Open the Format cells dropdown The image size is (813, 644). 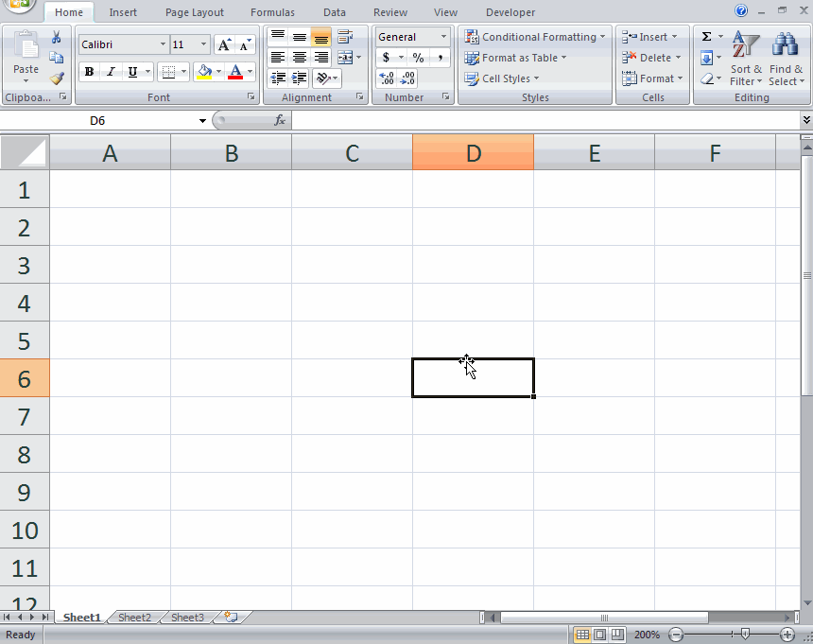click(x=653, y=78)
